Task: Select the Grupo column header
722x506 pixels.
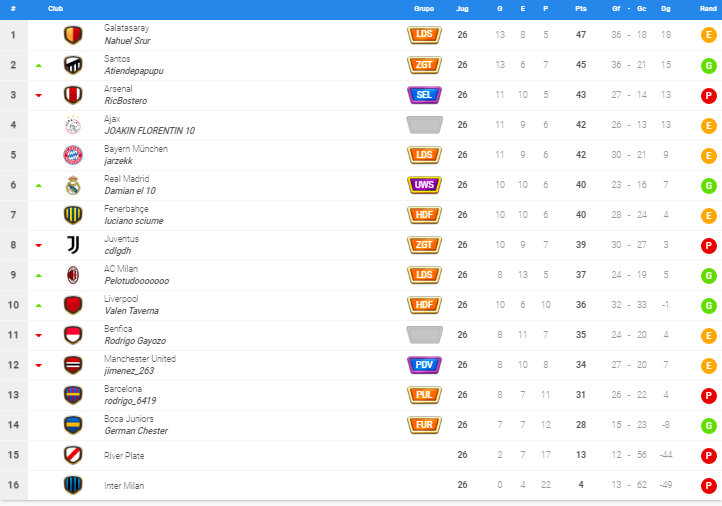Action: click(424, 9)
